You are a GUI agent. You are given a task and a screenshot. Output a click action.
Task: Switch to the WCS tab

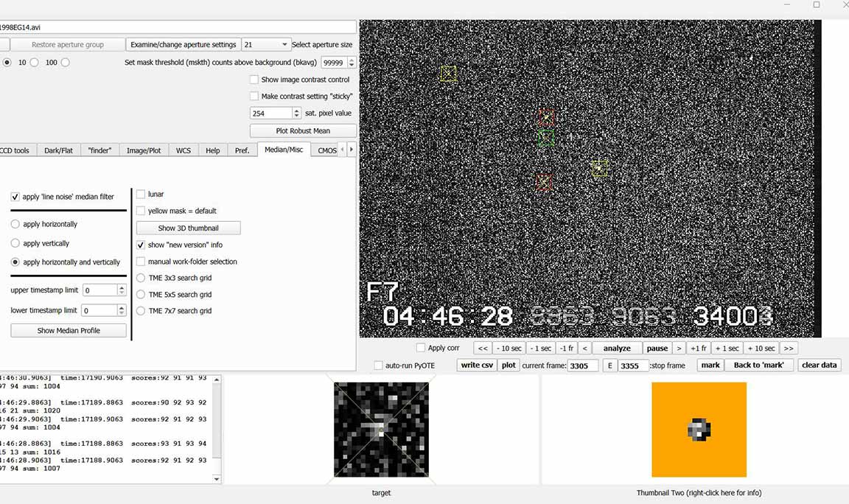184,150
